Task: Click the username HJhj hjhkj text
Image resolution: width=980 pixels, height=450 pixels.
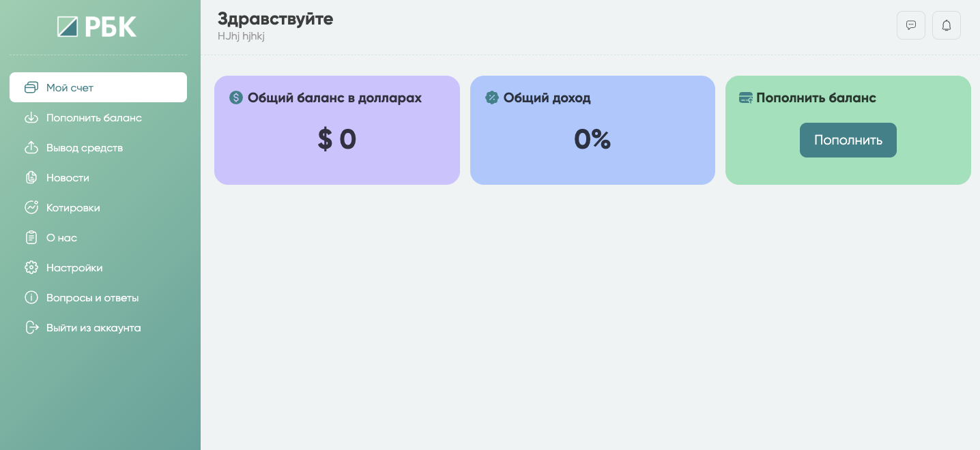Action: 241,36
